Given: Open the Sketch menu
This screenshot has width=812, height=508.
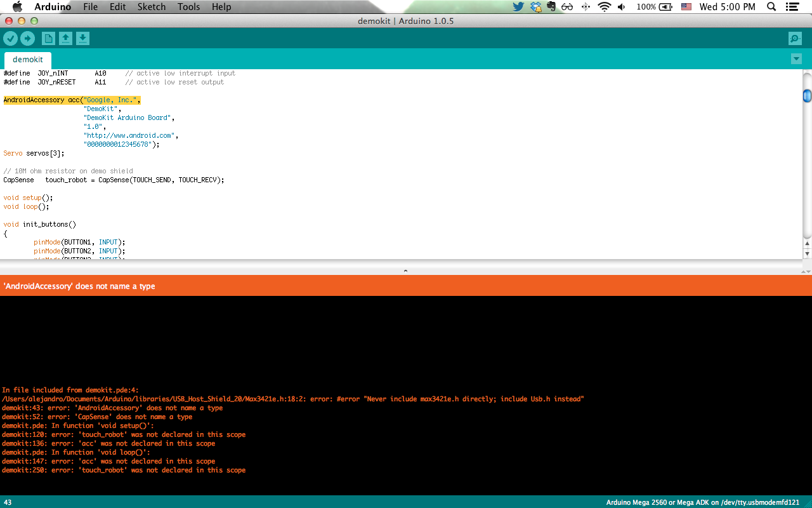Looking at the screenshot, I should 152,7.
